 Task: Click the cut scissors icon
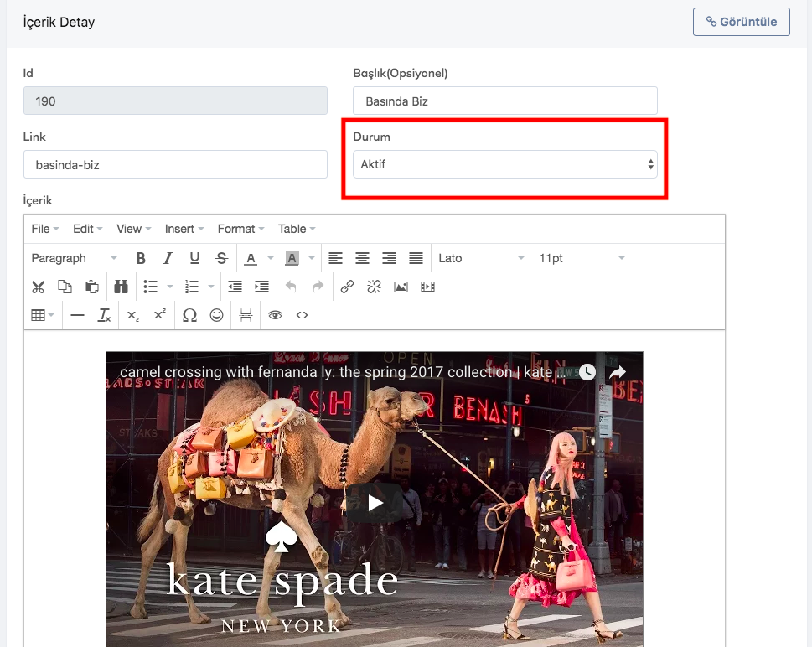coord(38,287)
